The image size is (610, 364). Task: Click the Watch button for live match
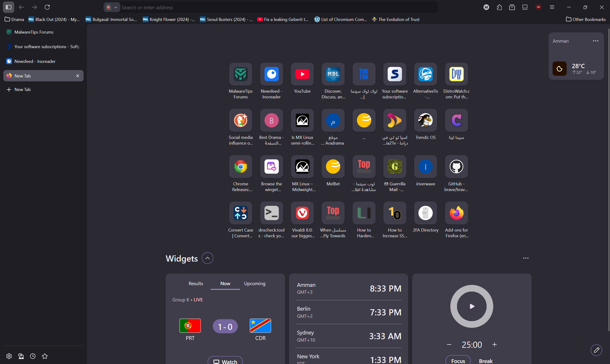(x=225, y=361)
